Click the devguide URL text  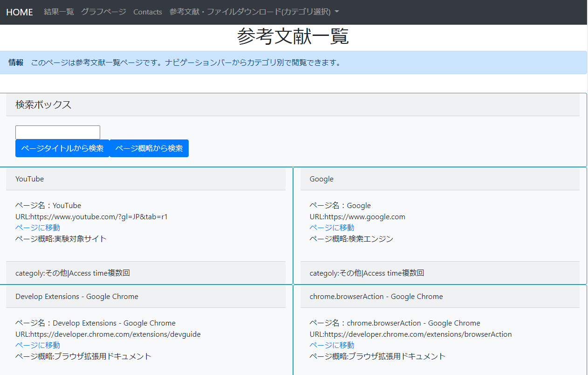point(108,334)
